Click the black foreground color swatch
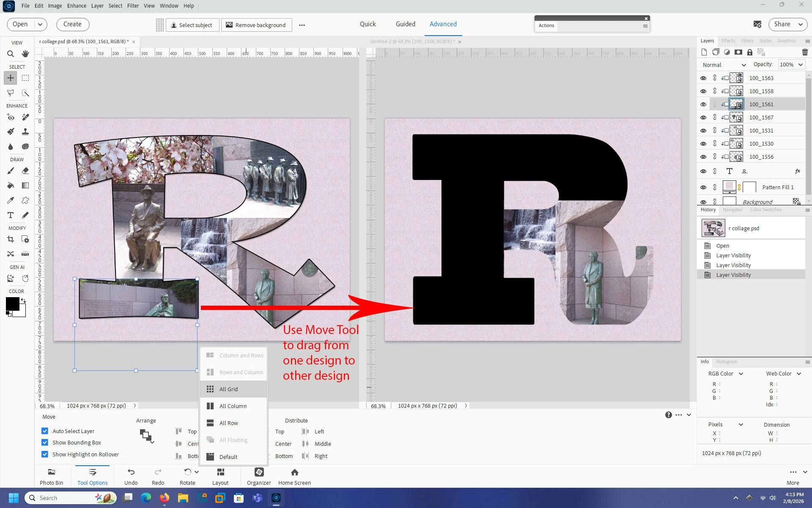The image size is (812, 508). click(x=12, y=304)
